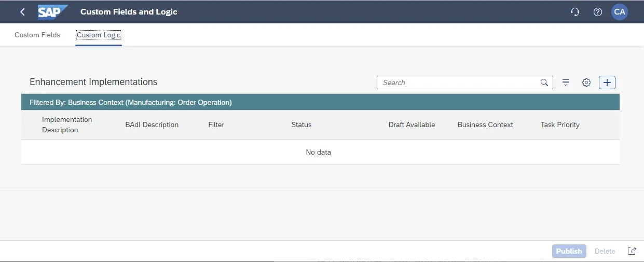644x262 pixels.
Task: Click the Implementation Description column header
Action: pos(67,125)
